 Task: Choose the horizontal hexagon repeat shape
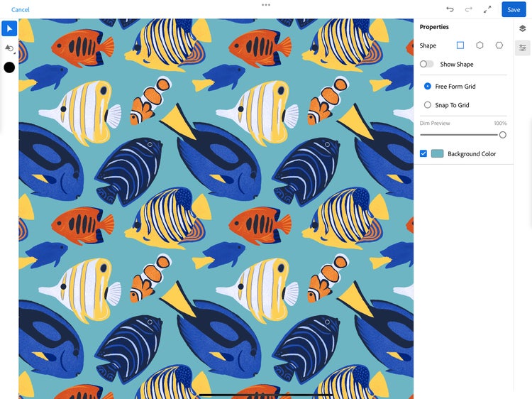pyautogui.click(x=499, y=45)
